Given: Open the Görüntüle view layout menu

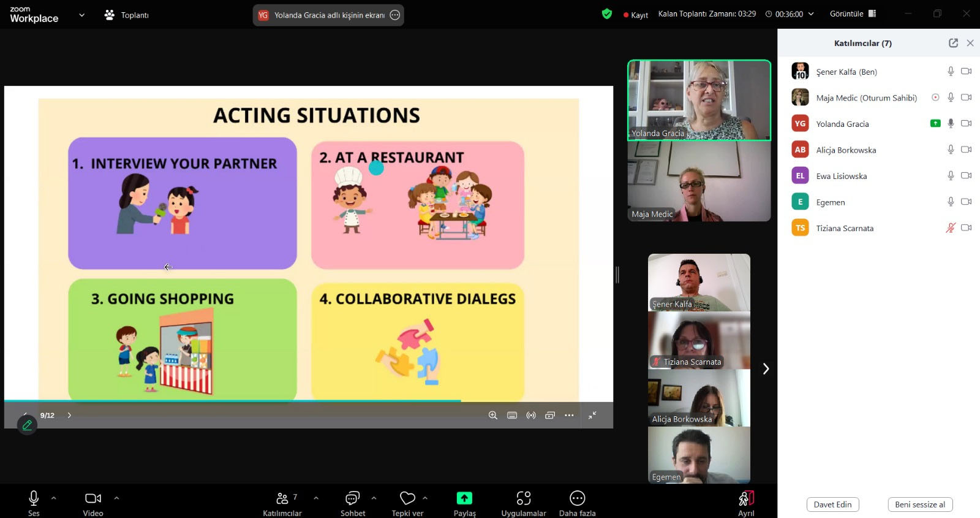Looking at the screenshot, I should pyautogui.click(x=853, y=14).
